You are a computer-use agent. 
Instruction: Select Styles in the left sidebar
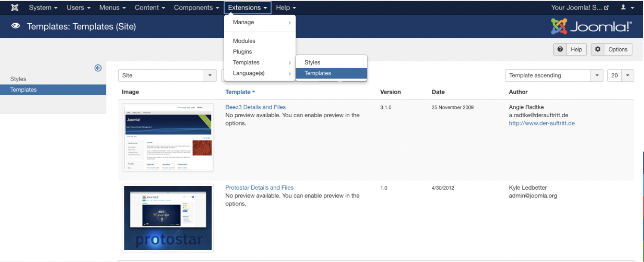click(x=18, y=79)
